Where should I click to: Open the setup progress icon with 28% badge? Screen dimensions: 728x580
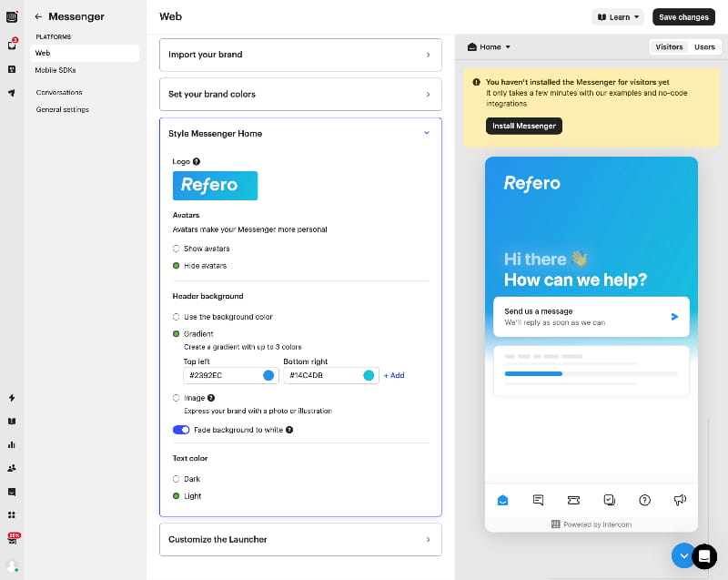(x=14, y=539)
